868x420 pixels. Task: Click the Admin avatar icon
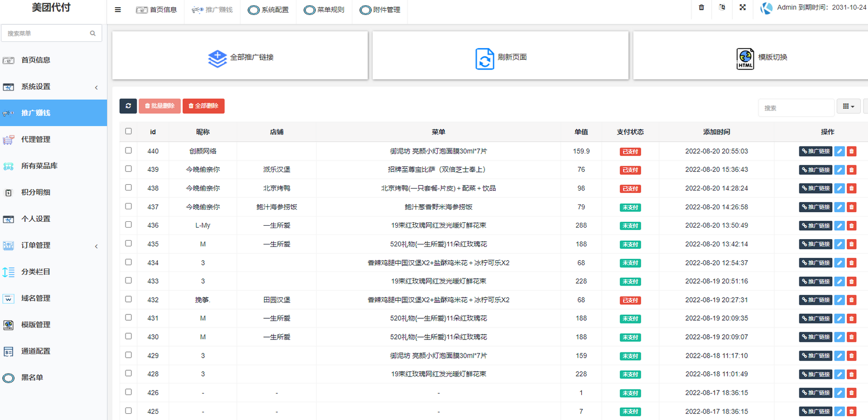766,8
